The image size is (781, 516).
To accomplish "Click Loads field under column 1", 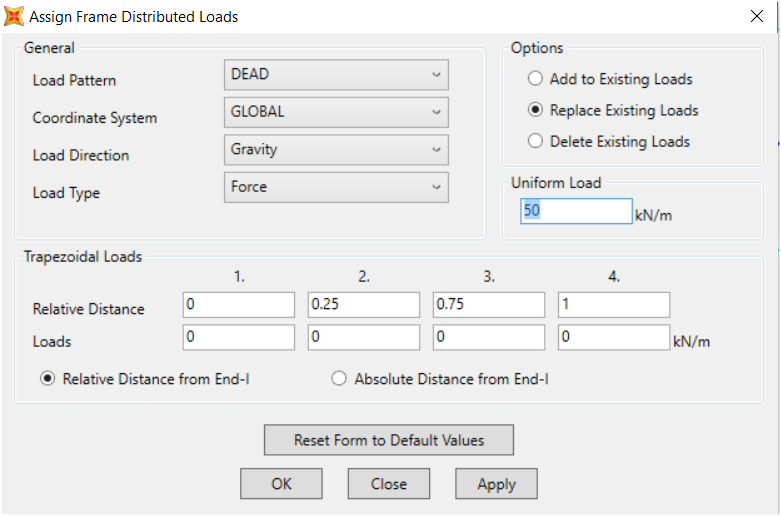I will pyautogui.click(x=239, y=337).
